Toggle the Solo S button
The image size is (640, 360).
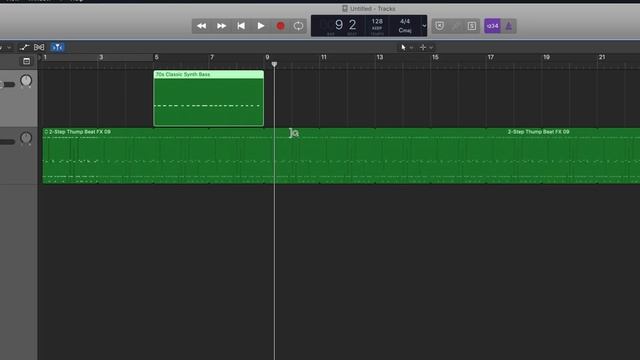pos(471,26)
